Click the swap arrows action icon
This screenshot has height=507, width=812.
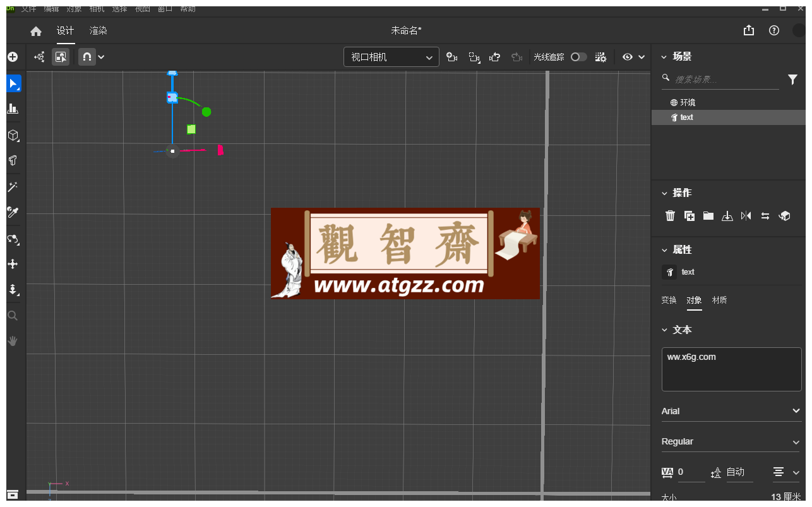765,216
